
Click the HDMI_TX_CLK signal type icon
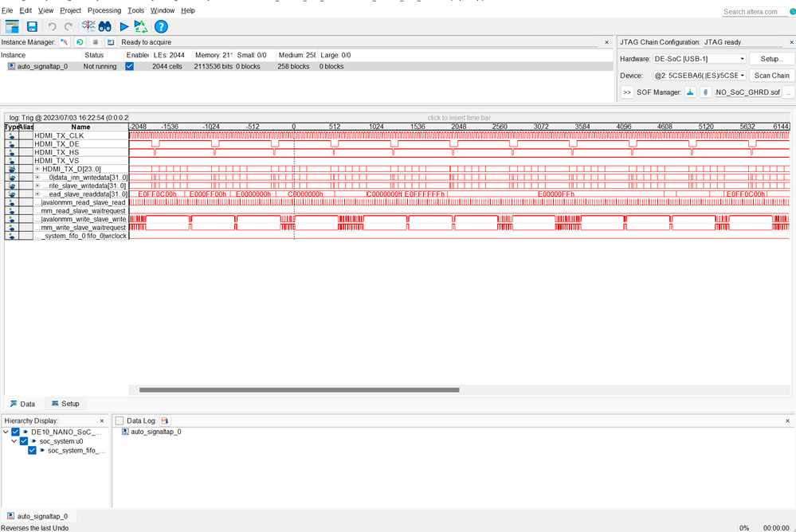click(12, 135)
